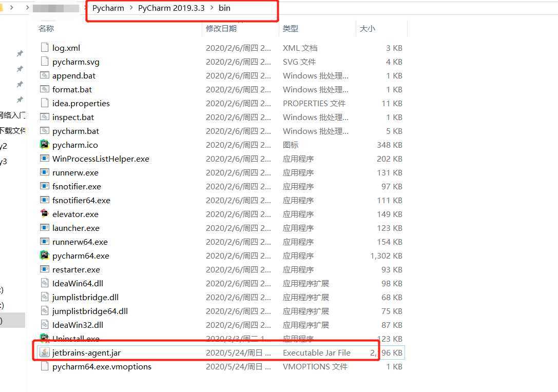Image resolution: width=558 pixels, height=392 pixels.
Task: Click the XML 文档 type cell
Action: 300,48
